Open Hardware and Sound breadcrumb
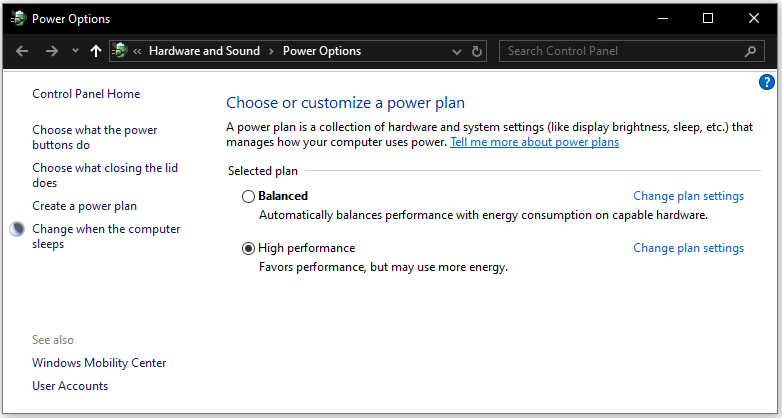 [204, 51]
